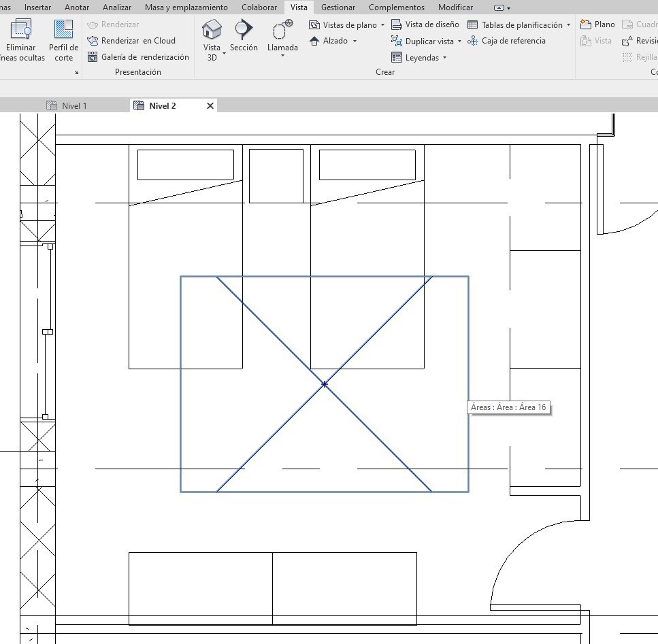Open the Gestionar ribbon tab
The image size is (658, 644).
tap(338, 7)
